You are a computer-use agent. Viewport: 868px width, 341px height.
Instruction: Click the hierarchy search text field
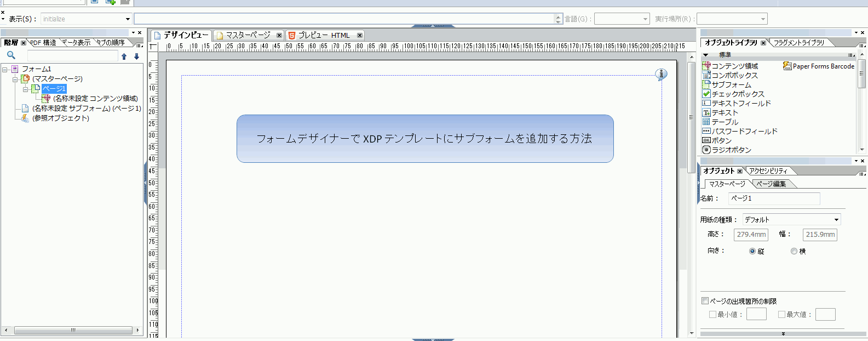tap(72, 56)
